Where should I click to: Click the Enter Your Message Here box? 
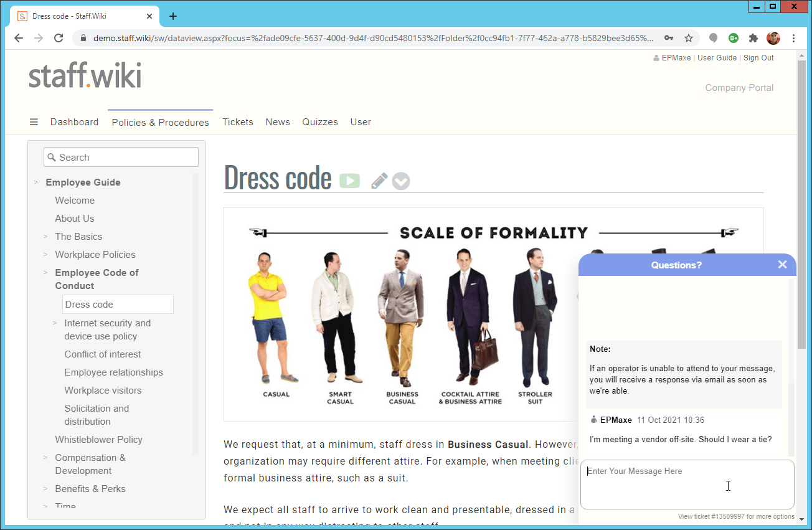687,485
